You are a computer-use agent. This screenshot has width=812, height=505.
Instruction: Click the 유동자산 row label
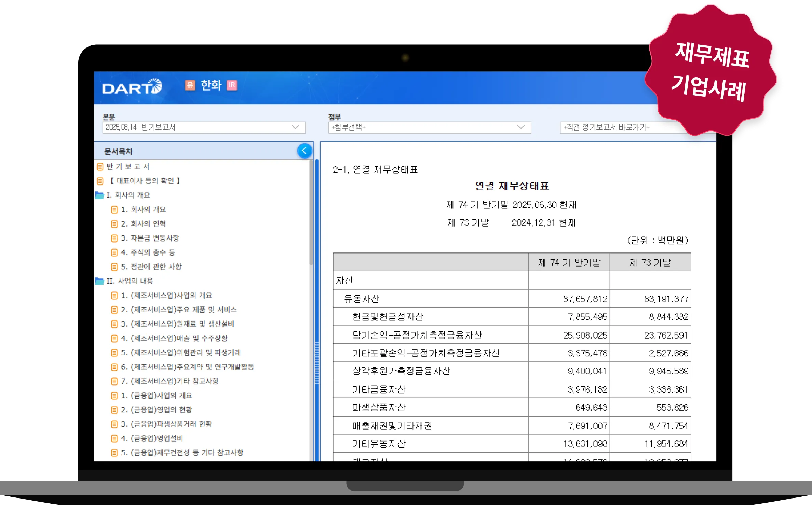tap(362, 299)
